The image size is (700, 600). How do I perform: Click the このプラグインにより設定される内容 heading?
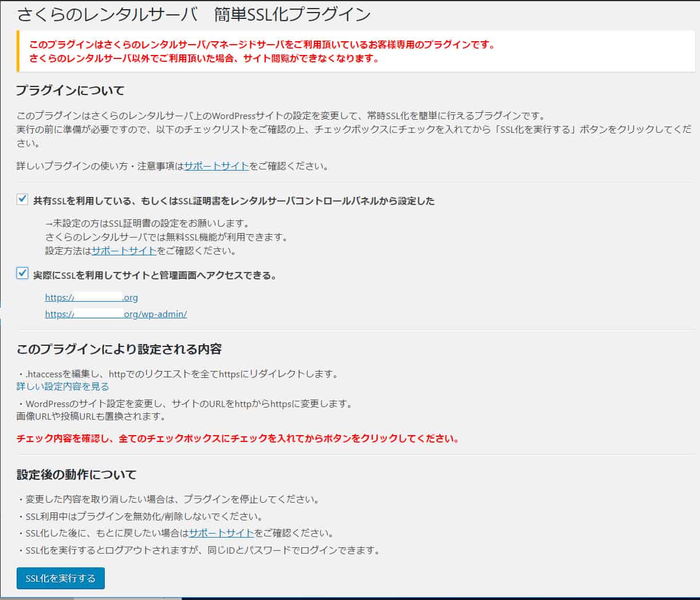point(119,349)
